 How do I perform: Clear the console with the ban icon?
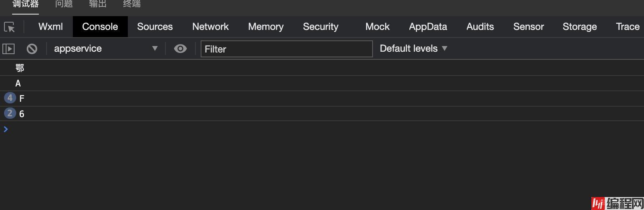click(32, 49)
